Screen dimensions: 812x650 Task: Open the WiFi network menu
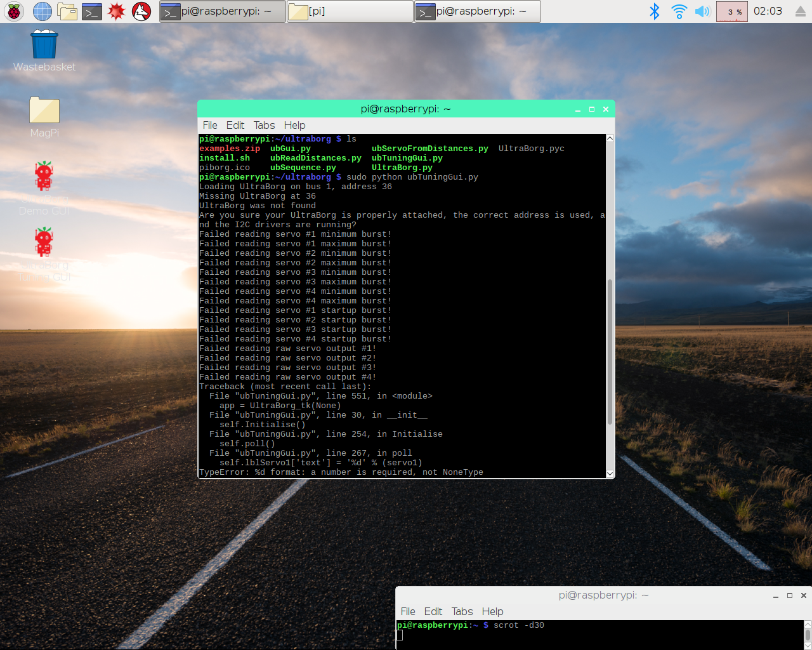679,11
